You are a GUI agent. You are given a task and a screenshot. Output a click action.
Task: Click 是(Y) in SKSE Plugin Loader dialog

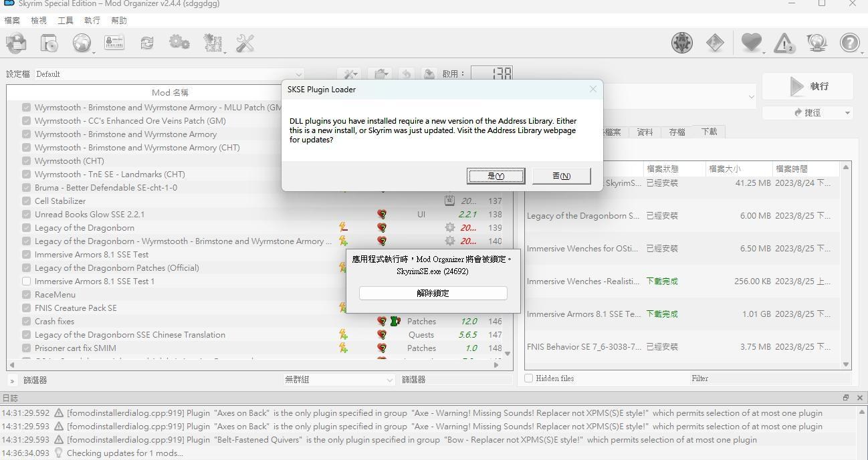point(496,176)
